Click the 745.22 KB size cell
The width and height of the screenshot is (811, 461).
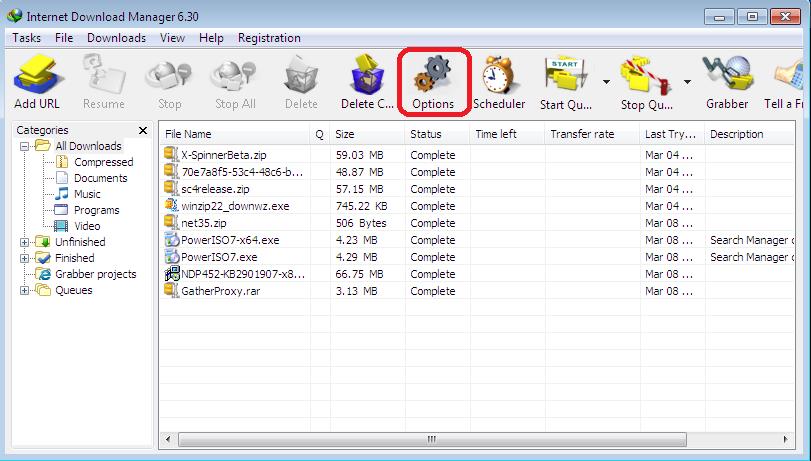click(x=361, y=206)
